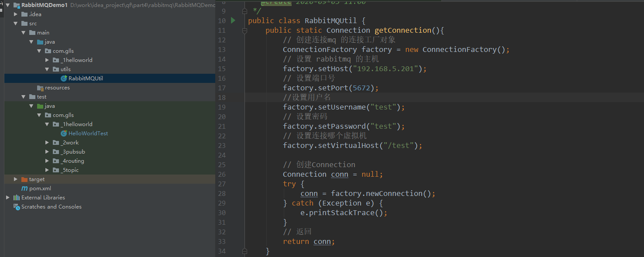
Task: Collapse the main folder arrow
Action: [24, 33]
